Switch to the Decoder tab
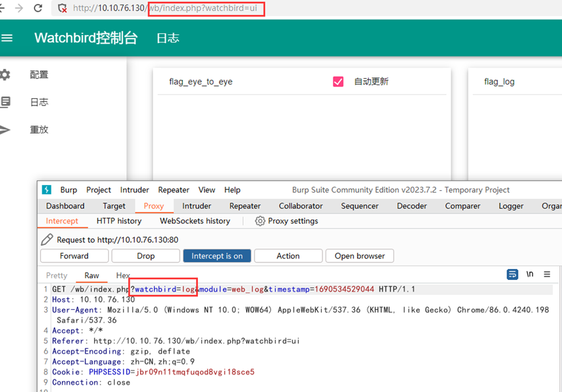Viewport: 562px width, 392px height. [x=412, y=206]
